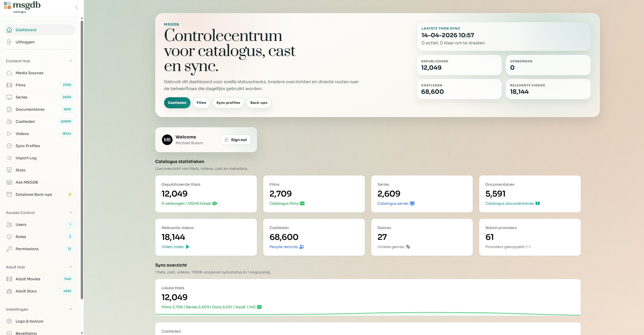Select the Adult Stars icon
This screenshot has height=335, width=644.
(10, 291)
